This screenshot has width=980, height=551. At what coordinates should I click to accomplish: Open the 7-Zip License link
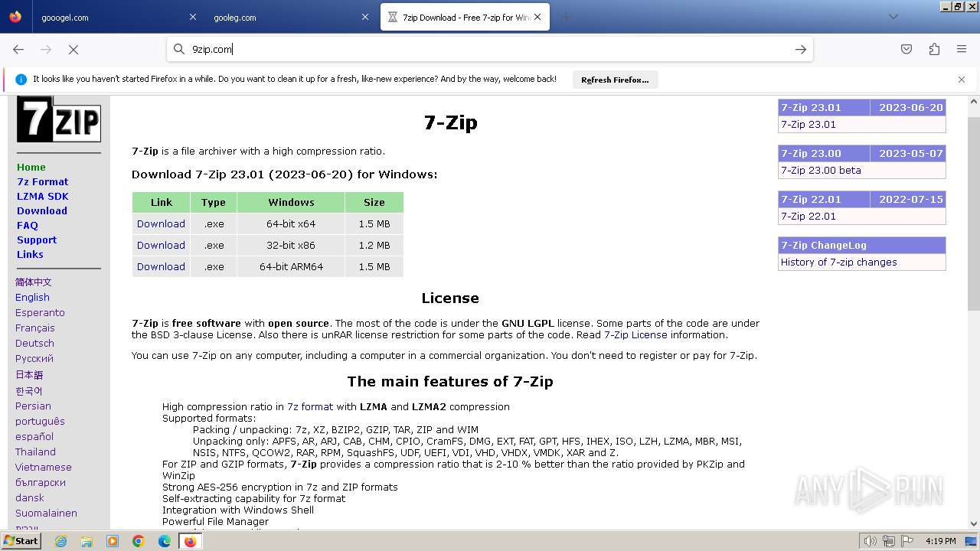635,334
